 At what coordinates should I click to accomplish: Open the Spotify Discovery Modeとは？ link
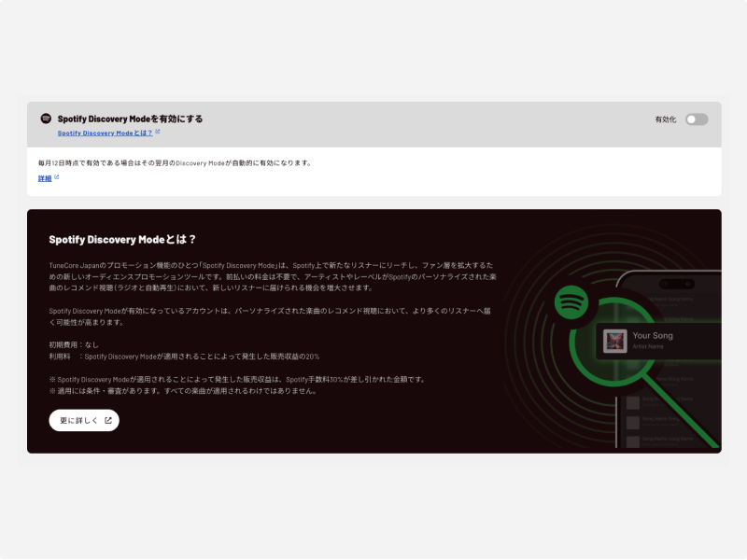click(105, 133)
